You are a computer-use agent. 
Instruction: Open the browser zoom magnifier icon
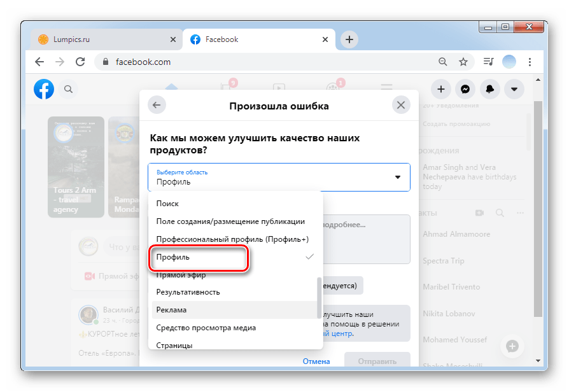443,62
